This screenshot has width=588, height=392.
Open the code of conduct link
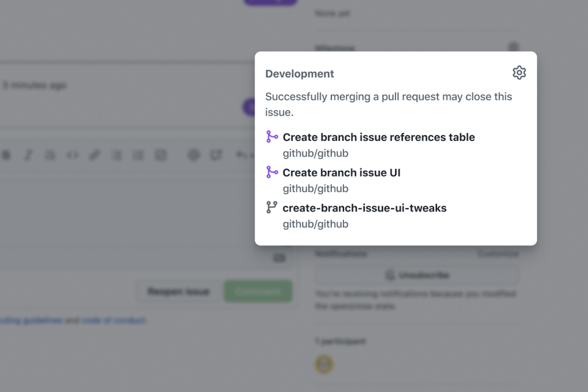pos(114,320)
